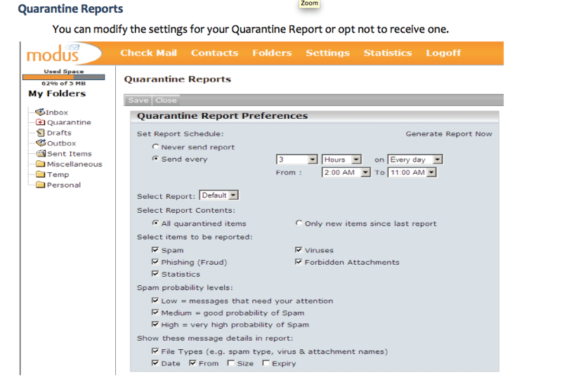Choose Only new items since last report

click(x=299, y=223)
